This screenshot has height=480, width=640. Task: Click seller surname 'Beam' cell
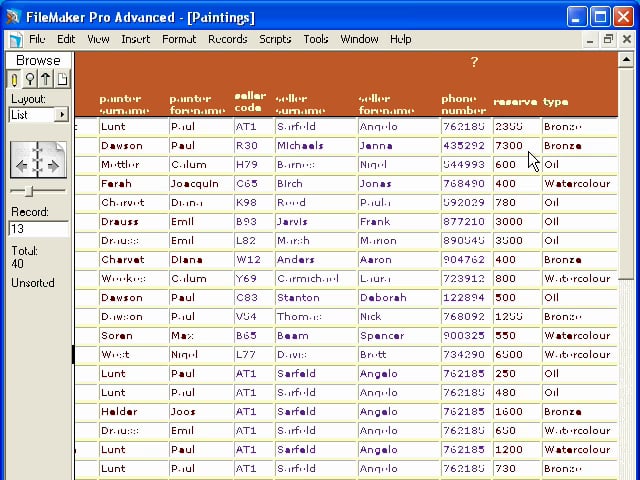tap(316, 336)
